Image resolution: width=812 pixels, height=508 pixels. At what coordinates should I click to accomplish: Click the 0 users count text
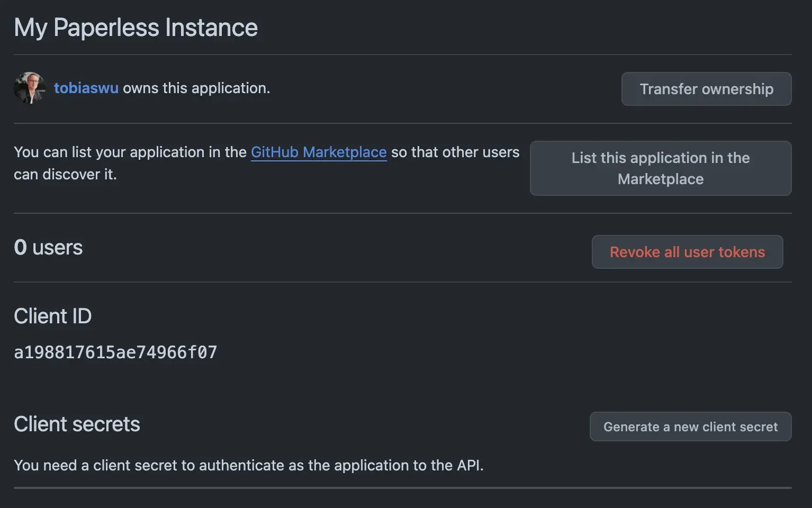tap(48, 248)
